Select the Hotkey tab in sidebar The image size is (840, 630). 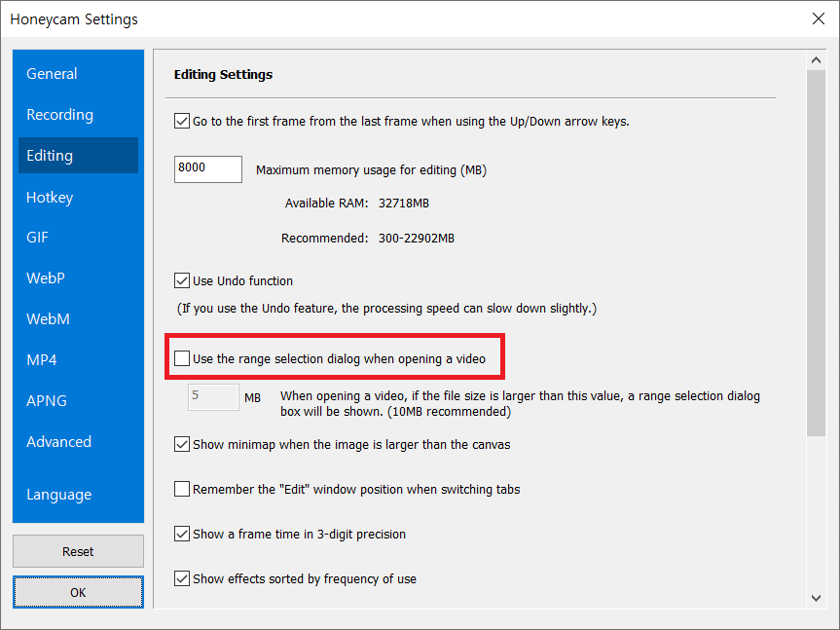[50, 198]
